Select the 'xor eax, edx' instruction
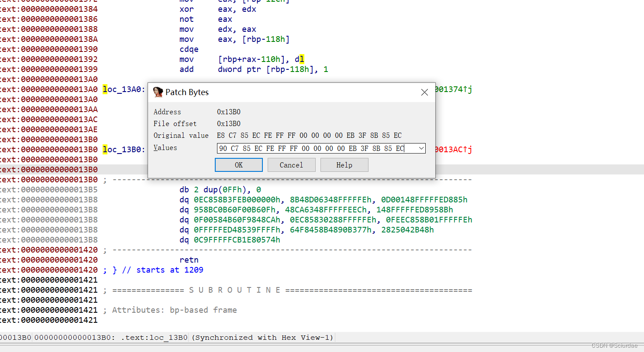The image size is (644, 352). click(x=218, y=9)
